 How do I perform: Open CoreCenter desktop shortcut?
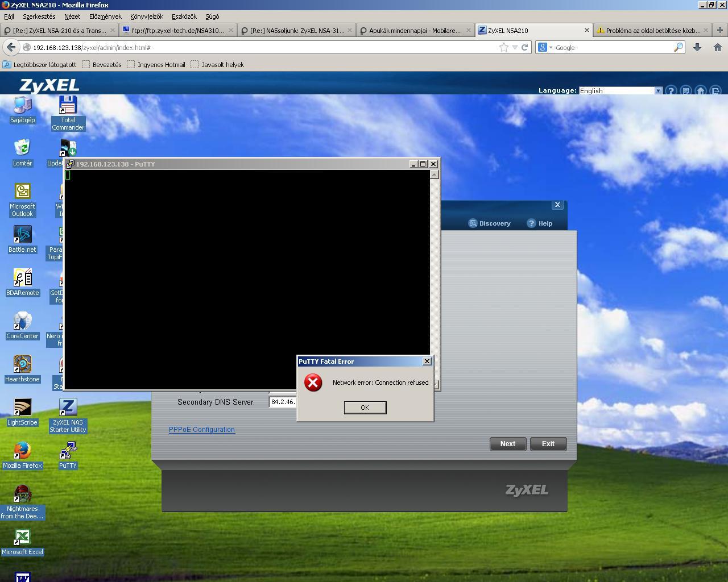22,326
